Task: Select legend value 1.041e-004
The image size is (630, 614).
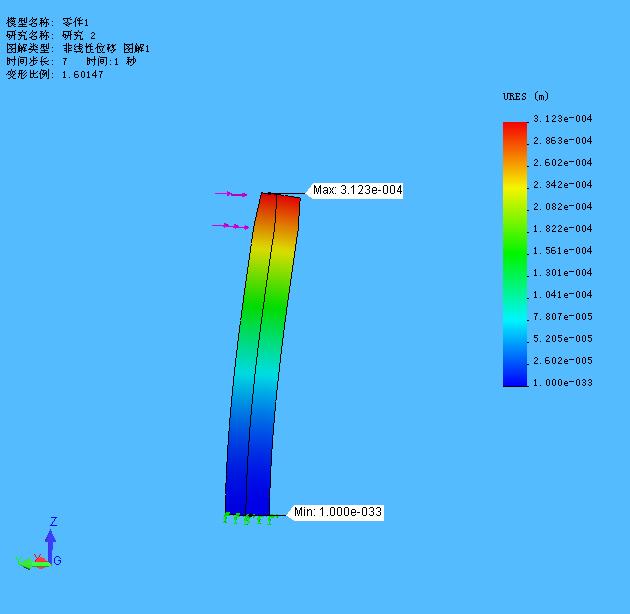Action: pyautogui.click(x=562, y=295)
